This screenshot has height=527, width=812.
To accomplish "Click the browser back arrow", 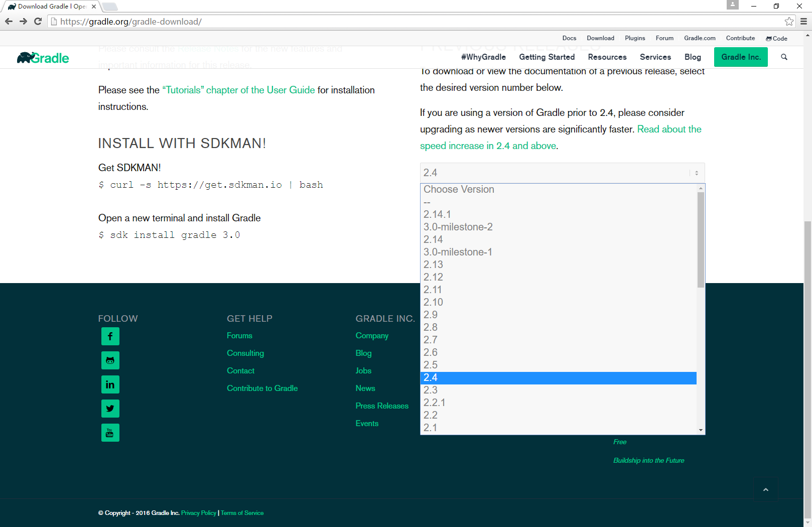I will (x=9, y=22).
